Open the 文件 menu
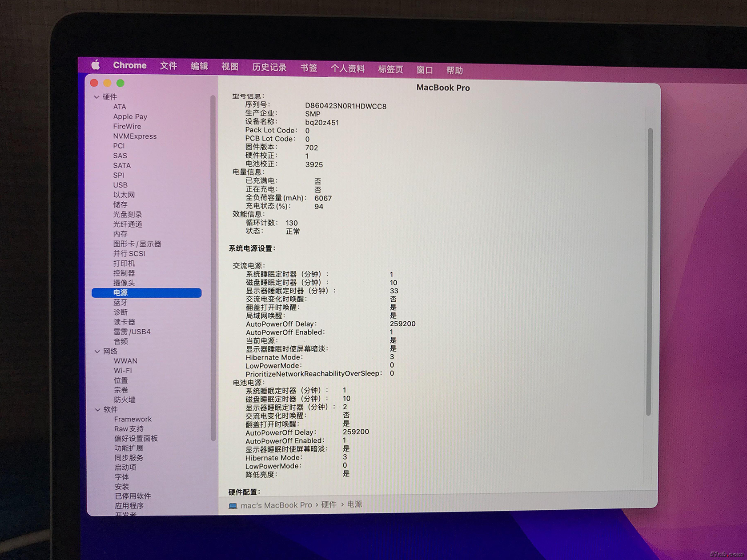 169,66
